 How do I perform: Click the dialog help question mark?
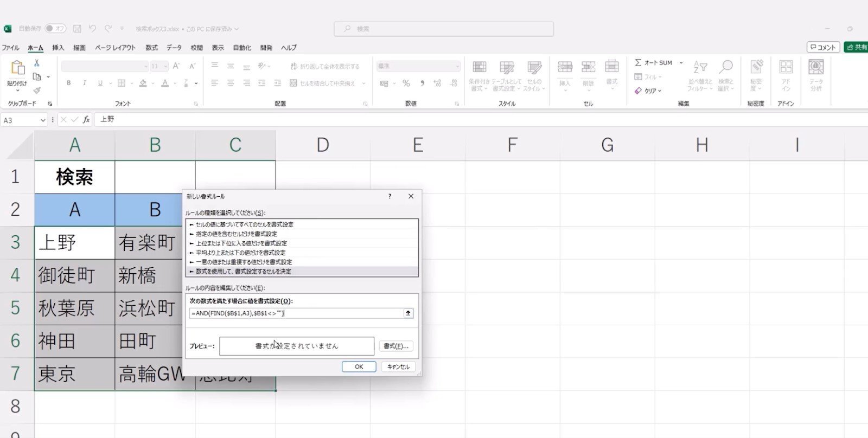pyautogui.click(x=390, y=196)
